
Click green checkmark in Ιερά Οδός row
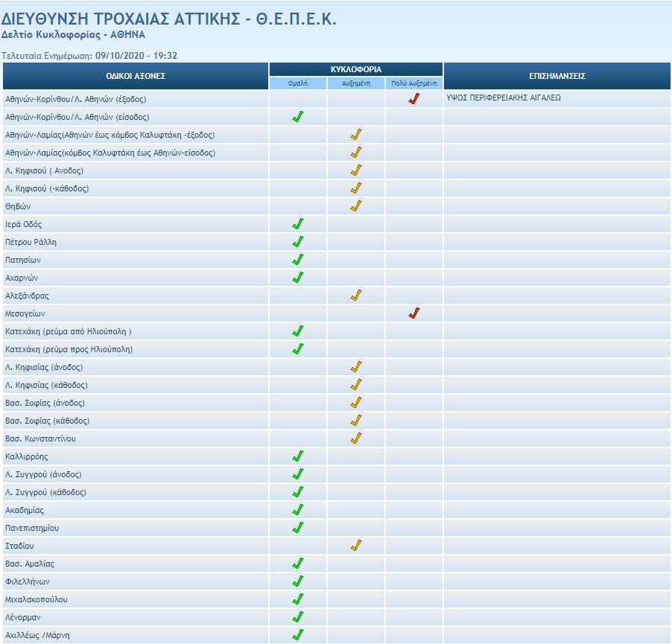tap(298, 224)
